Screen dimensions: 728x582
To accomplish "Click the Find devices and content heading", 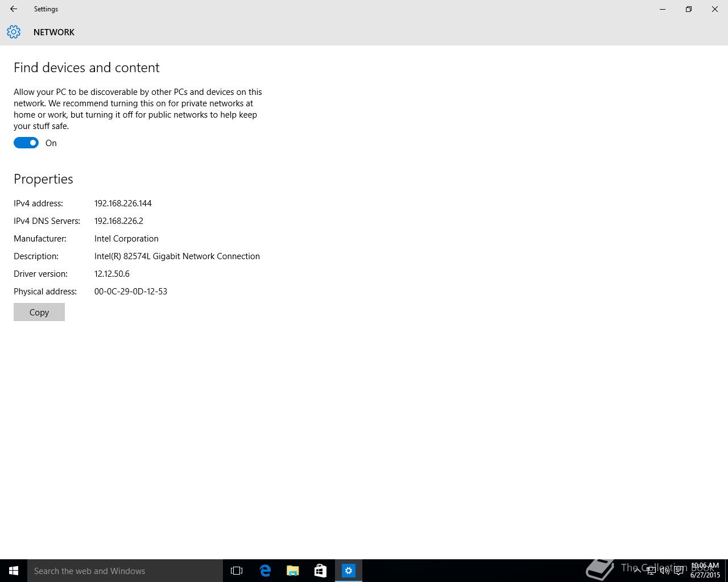I will click(86, 68).
